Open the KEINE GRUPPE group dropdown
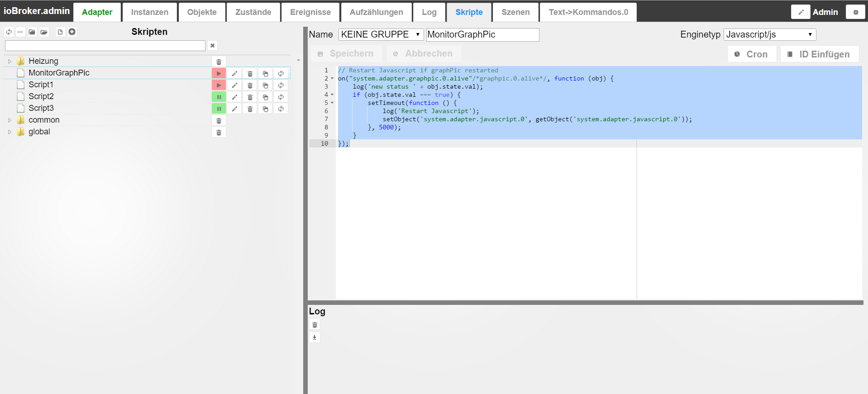The height and width of the screenshot is (394, 868). tap(381, 34)
